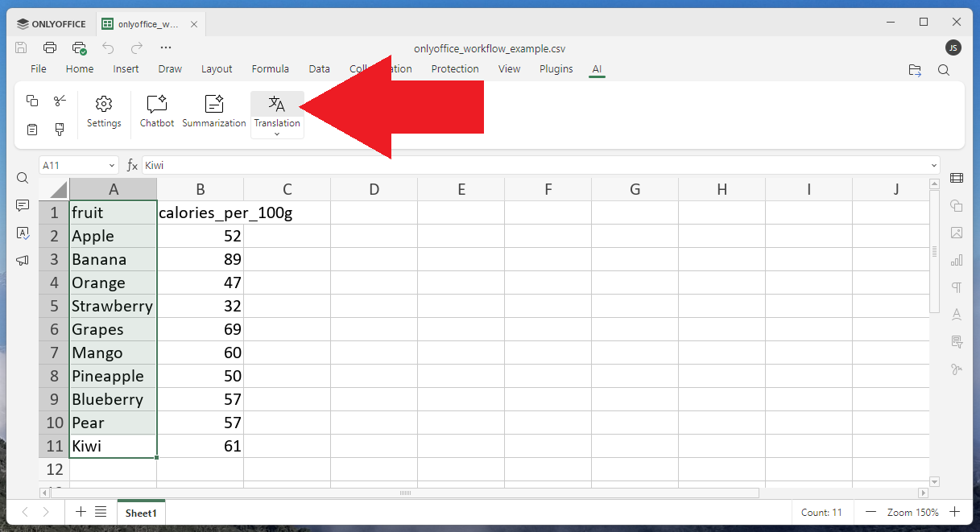Select the Sheet1 tab
The width and height of the screenshot is (980, 532).
140,513
